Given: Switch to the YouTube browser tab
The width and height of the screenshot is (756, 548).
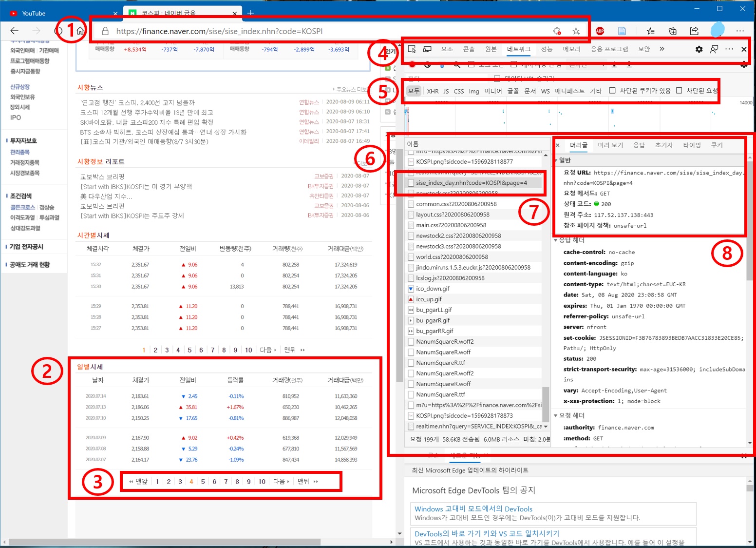Looking at the screenshot, I should tap(62, 13).
